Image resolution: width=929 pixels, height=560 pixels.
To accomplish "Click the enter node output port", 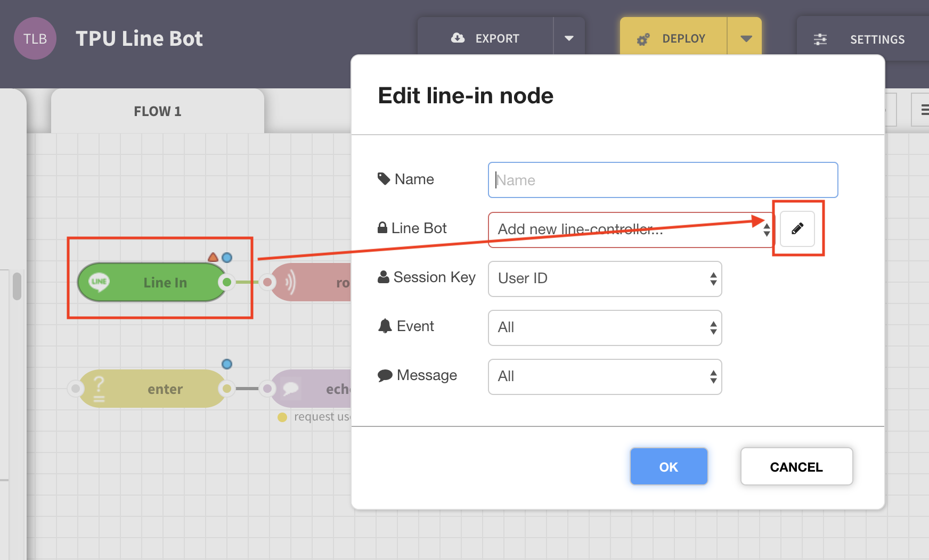I will point(227,389).
